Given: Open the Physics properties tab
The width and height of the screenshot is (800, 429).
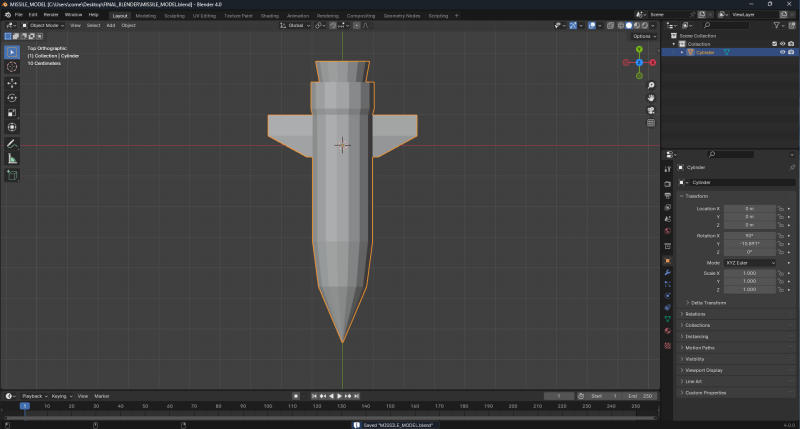Looking at the screenshot, I should coord(667,296).
